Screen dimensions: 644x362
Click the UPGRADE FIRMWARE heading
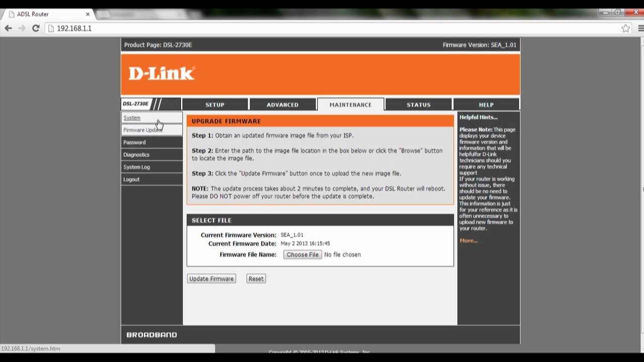[x=226, y=121]
